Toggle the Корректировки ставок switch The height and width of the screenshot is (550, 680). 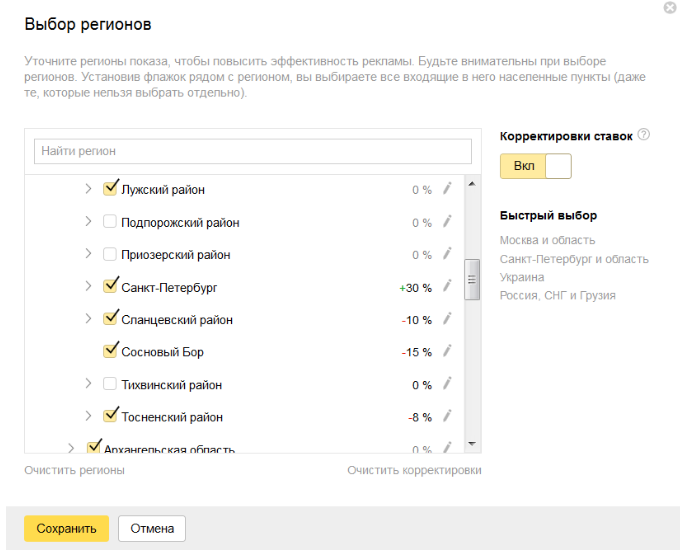[536, 166]
